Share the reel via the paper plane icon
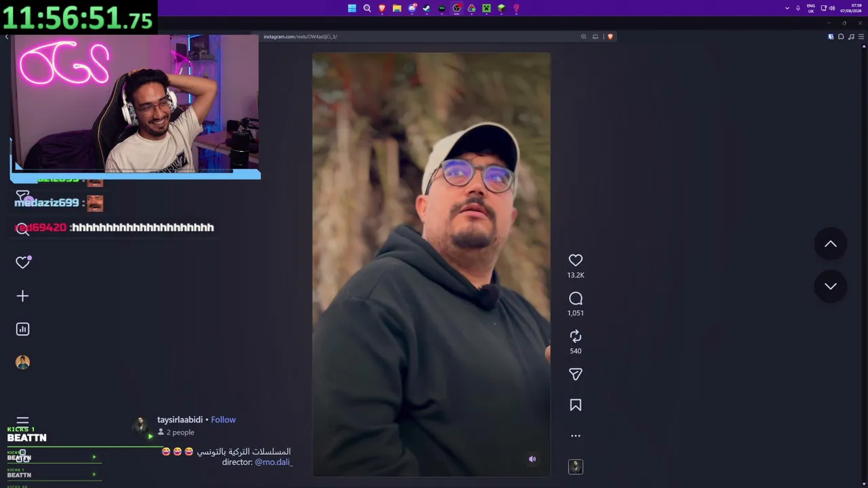The width and height of the screenshot is (868, 488). (x=576, y=374)
